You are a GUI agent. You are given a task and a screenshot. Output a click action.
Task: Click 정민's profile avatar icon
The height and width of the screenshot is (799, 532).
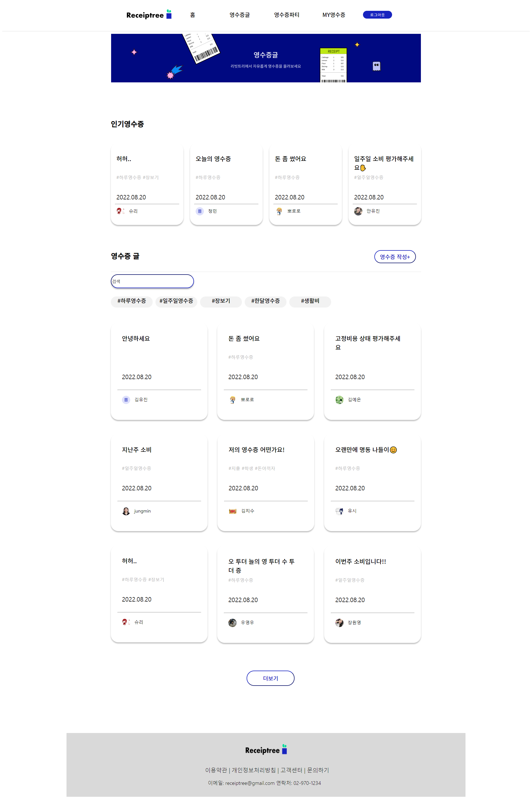click(x=200, y=211)
